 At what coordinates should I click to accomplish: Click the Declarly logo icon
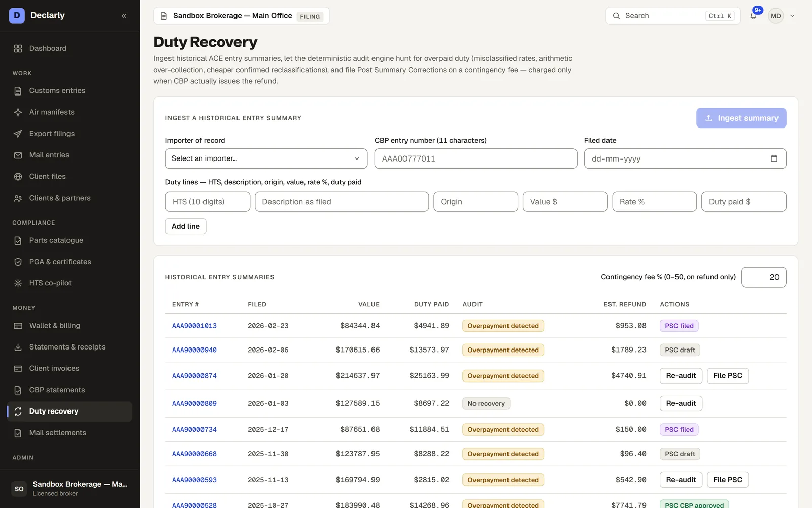(17, 15)
